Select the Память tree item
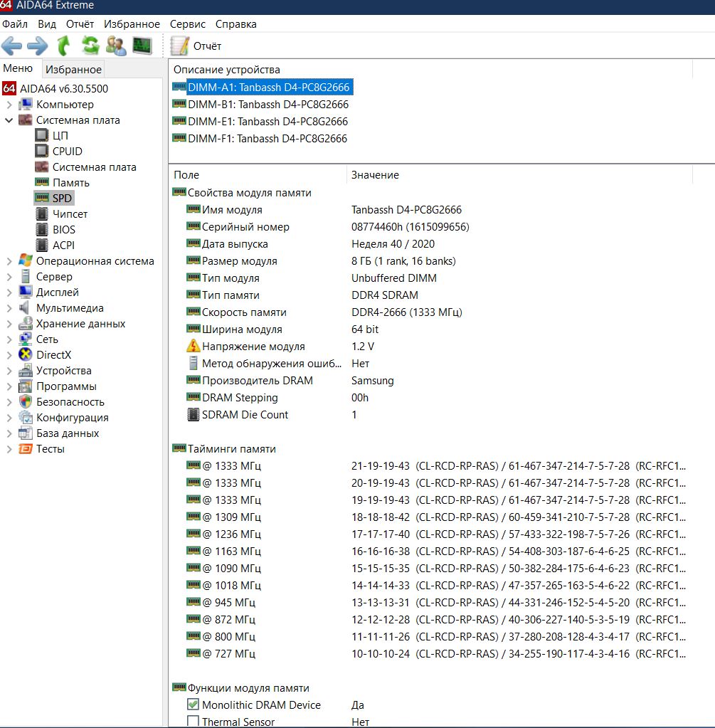715x728 pixels. click(x=71, y=183)
